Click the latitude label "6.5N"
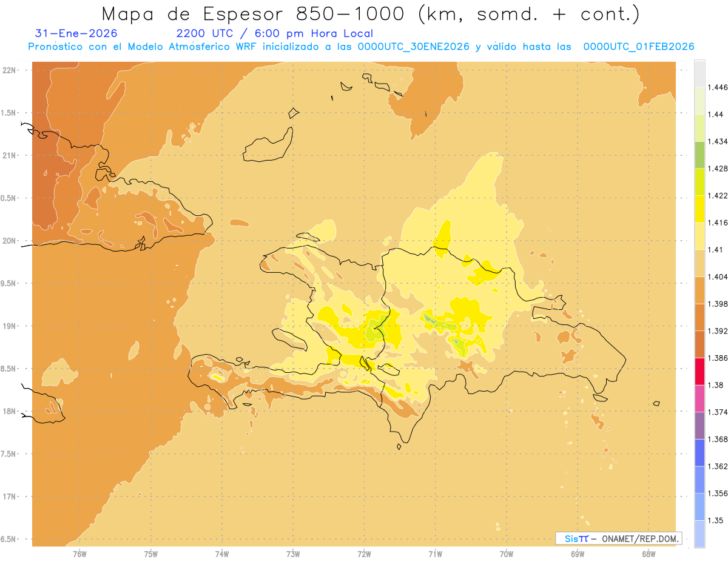This screenshot has height=562, width=728. (x=9, y=540)
